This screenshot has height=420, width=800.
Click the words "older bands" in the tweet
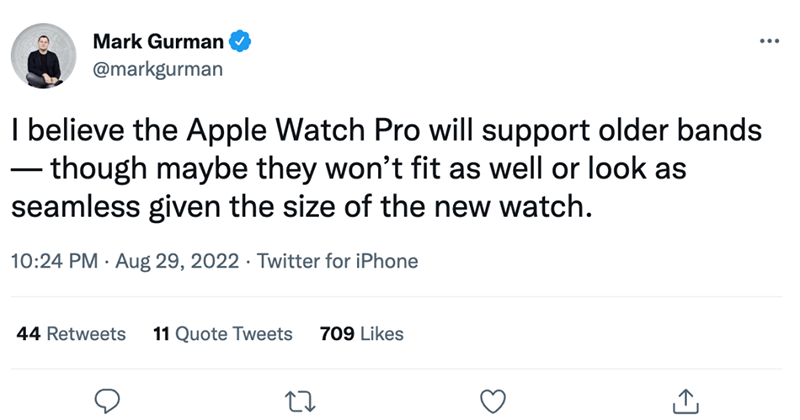point(658,131)
